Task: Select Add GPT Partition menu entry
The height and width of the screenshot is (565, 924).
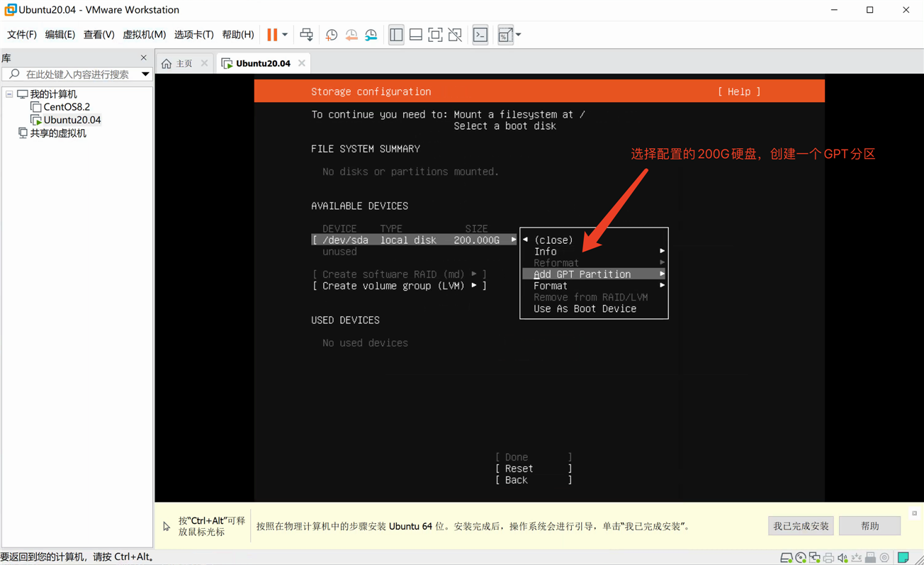Action: coord(594,274)
